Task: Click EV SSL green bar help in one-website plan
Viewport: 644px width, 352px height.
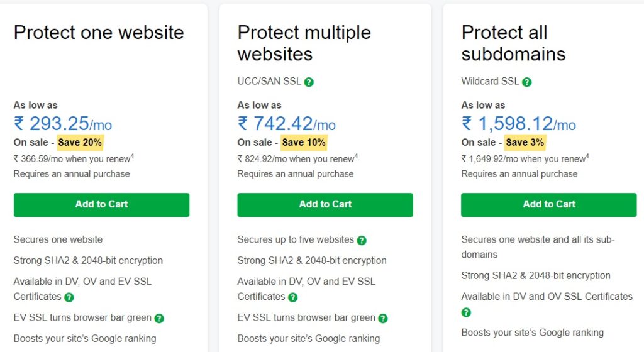Action: coord(159,318)
